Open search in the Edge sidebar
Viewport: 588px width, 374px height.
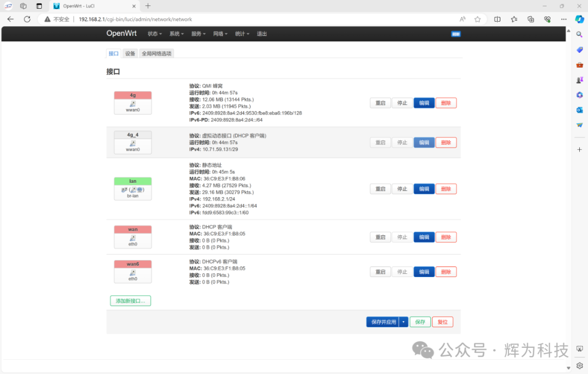tap(579, 34)
